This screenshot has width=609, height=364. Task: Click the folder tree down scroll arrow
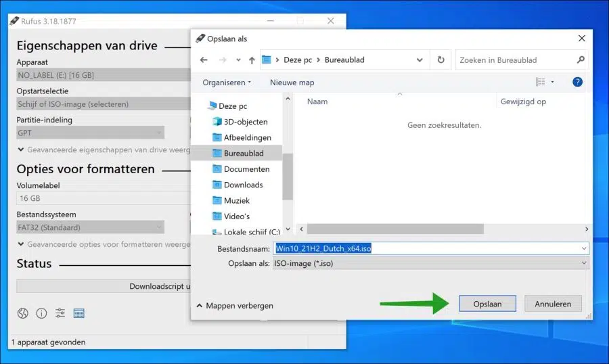[288, 229]
